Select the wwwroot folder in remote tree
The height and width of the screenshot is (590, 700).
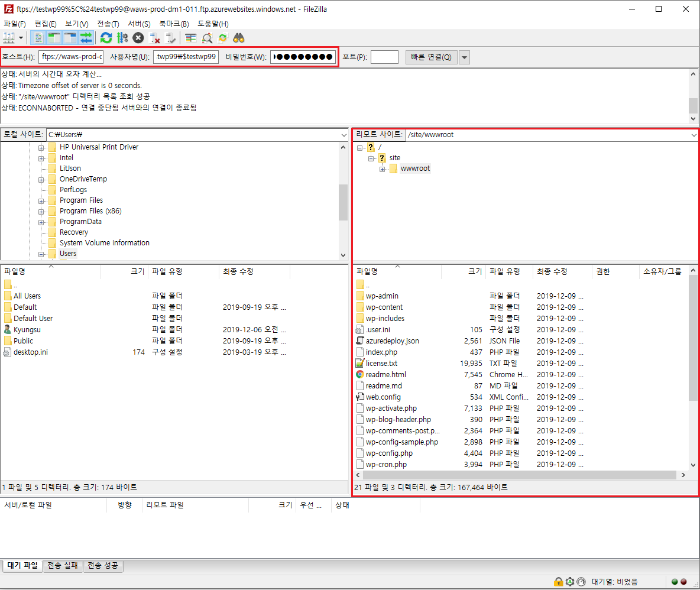click(415, 168)
